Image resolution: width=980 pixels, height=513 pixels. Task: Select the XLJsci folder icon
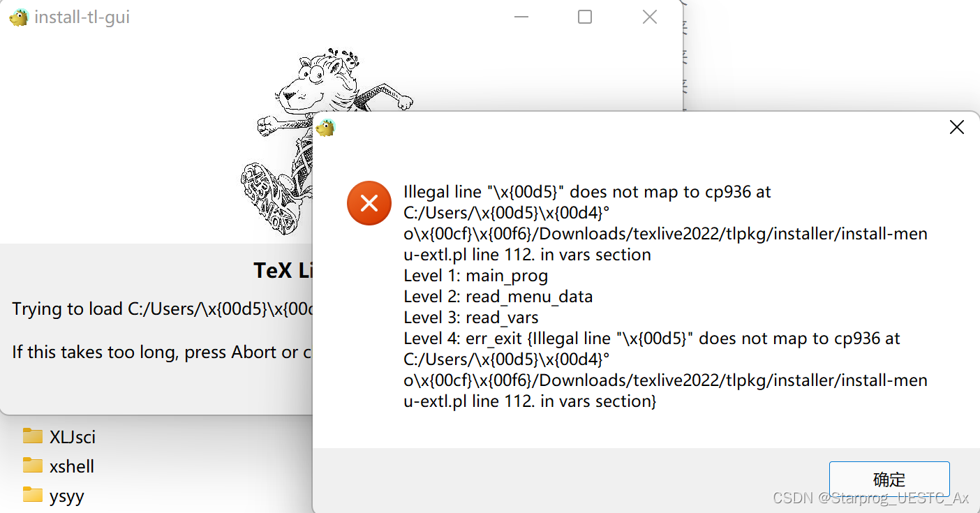33,436
